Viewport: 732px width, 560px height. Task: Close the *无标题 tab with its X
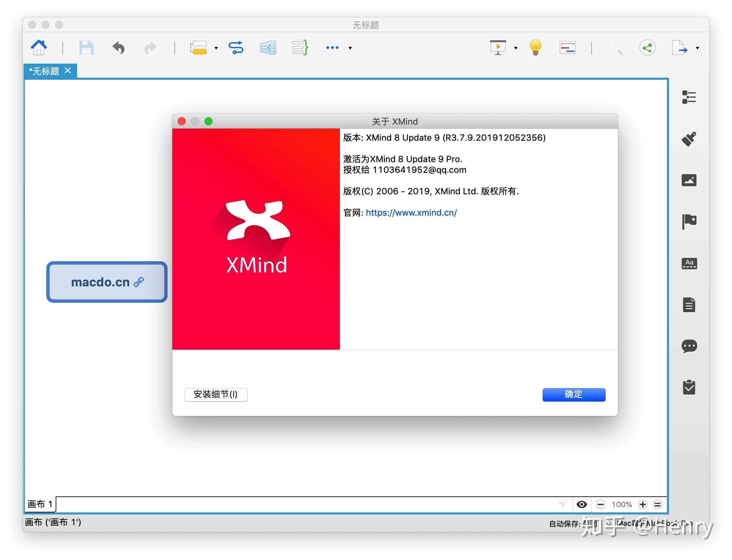pyautogui.click(x=68, y=70)
